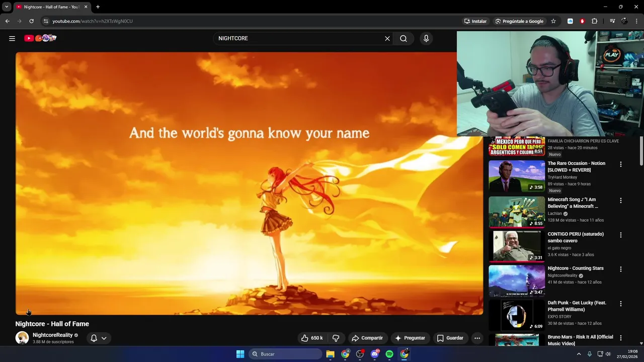Go back with browser back arrow
Viewport: 644px width, 362px height.
7,21
